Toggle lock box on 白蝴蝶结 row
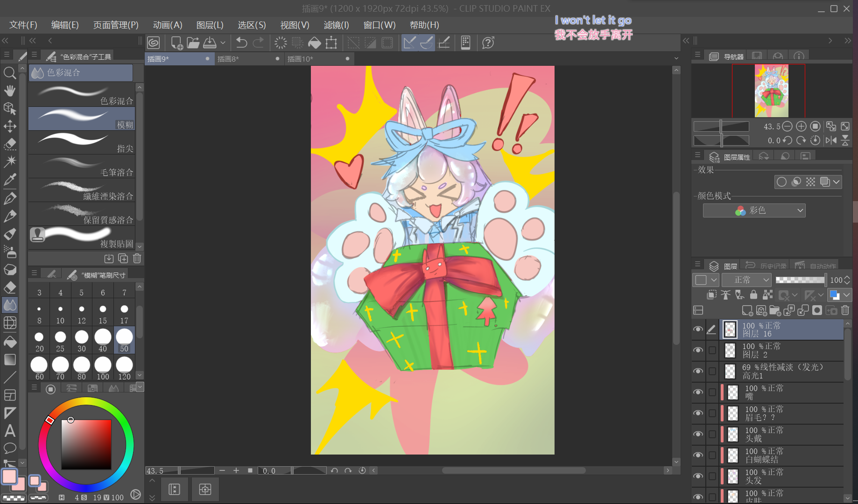 click(712, 455)
